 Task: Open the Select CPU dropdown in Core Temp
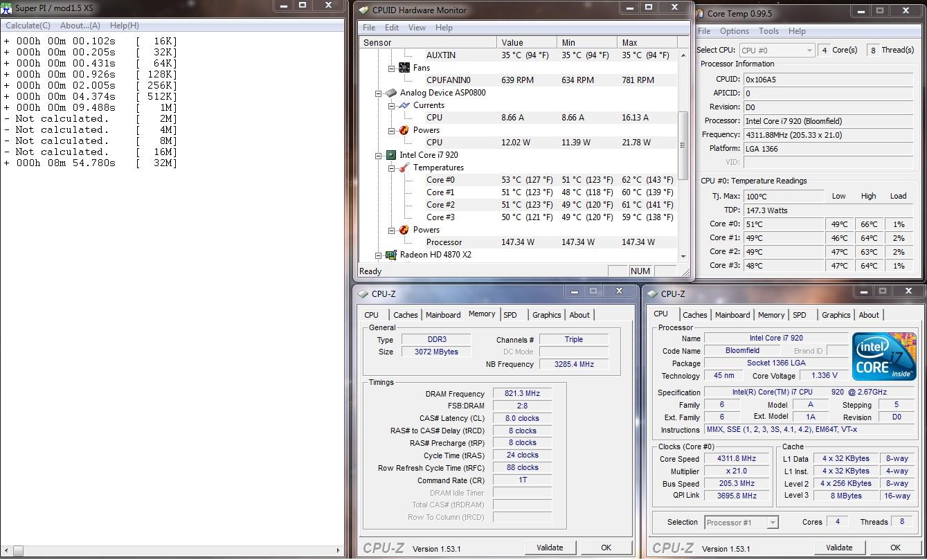(x=776, y=50)
